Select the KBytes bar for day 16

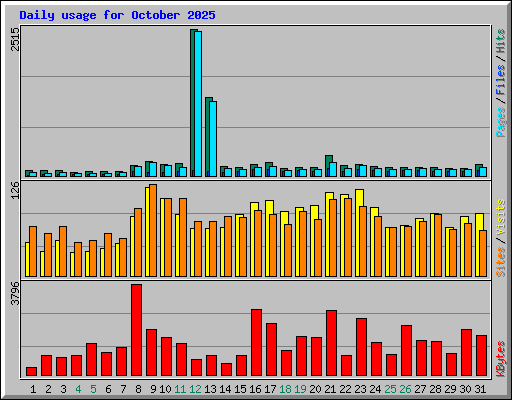[256, 343]
